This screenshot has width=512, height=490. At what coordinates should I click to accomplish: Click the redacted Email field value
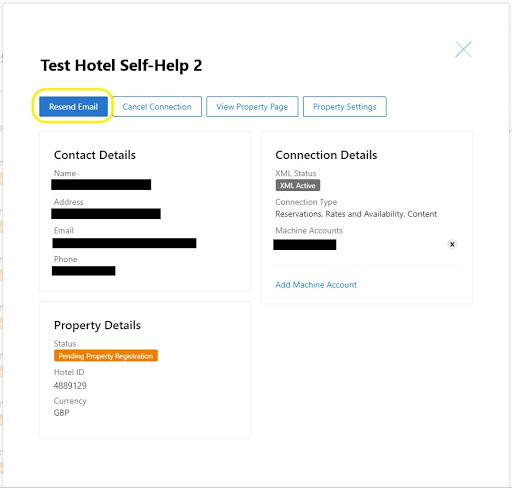pyautogui.click(x=124, y=243)
